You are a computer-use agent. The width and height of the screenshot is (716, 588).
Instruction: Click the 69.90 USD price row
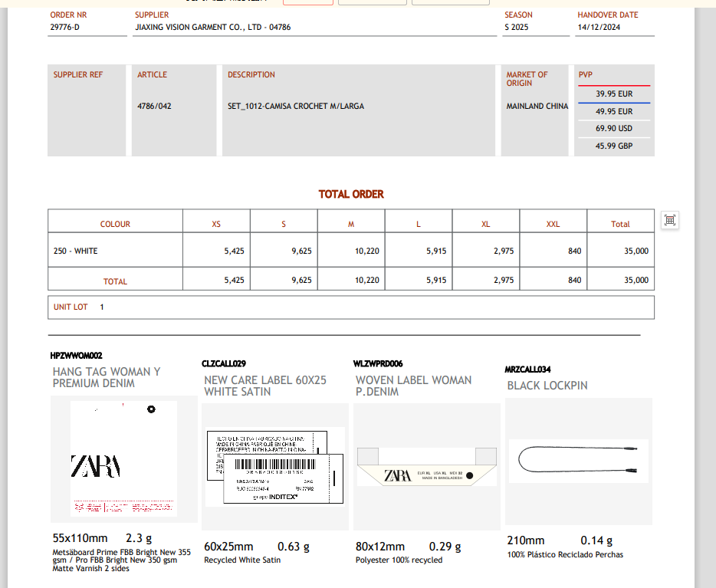point(614,129)
